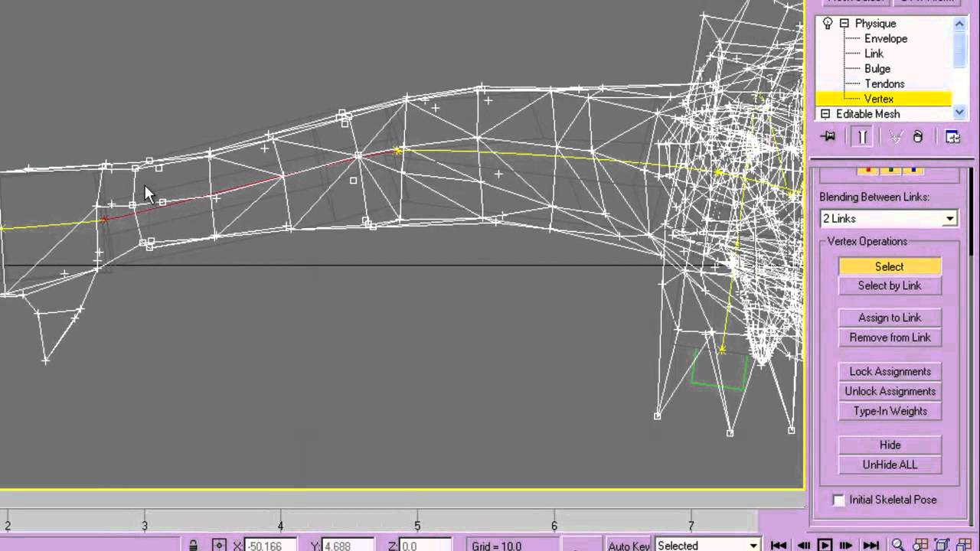This screenshot has height=551, width=980.
Task: Click the Make Unique icon in stack tools
Action: pyautogui.click(x=894, y=137)
